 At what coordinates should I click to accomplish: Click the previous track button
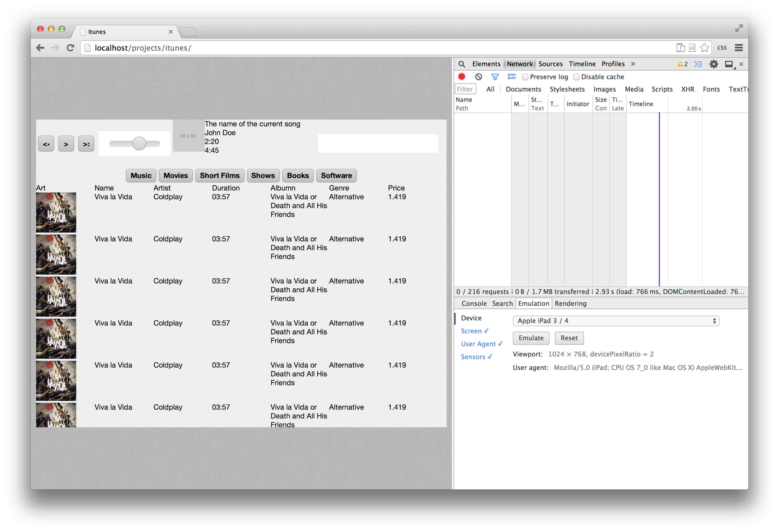point(46,144)
